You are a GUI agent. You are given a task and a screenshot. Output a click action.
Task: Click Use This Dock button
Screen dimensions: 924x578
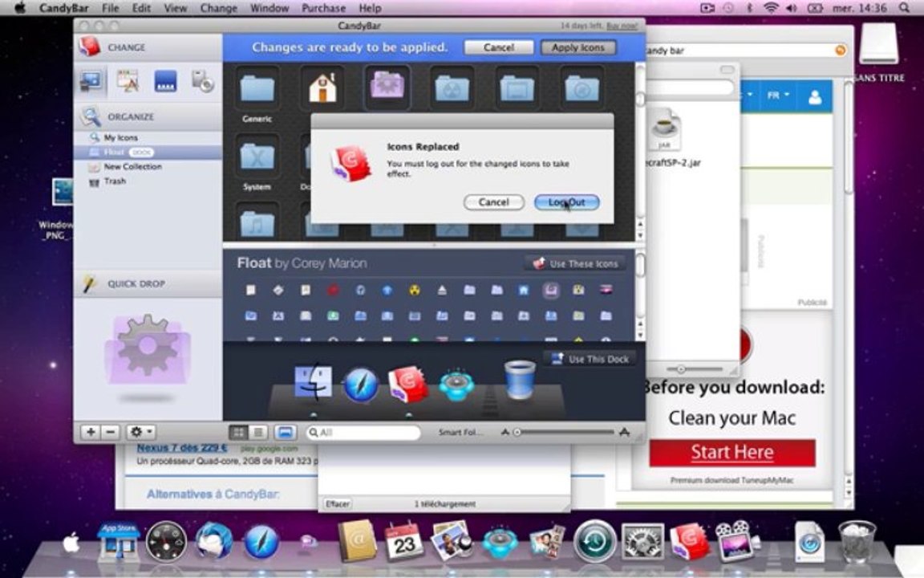(590, 359)
